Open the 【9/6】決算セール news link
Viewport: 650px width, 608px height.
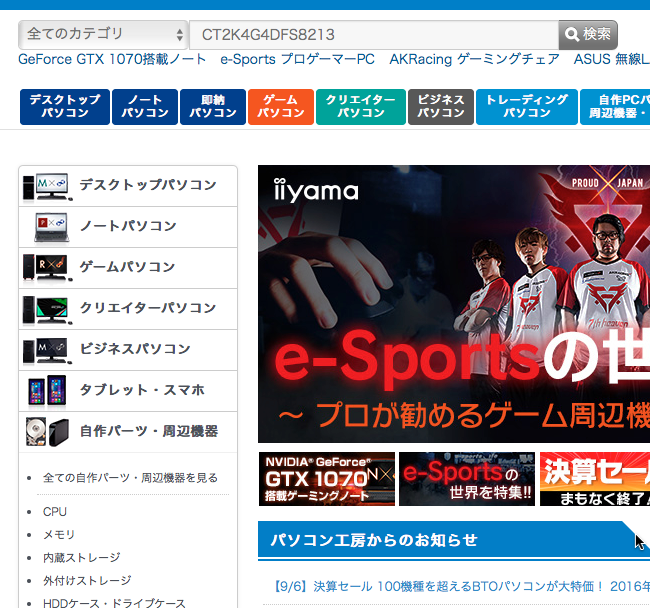click(460, 586)
